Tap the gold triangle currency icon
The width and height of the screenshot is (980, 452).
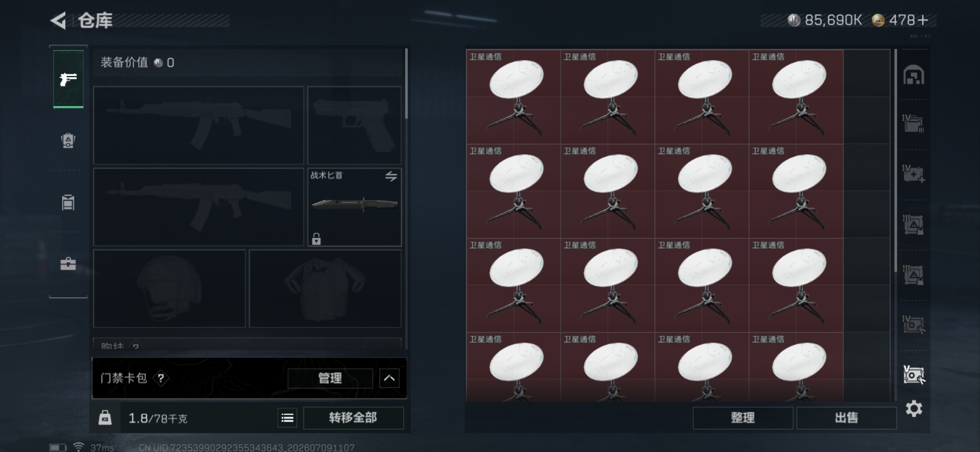click(x=878, y=20)
